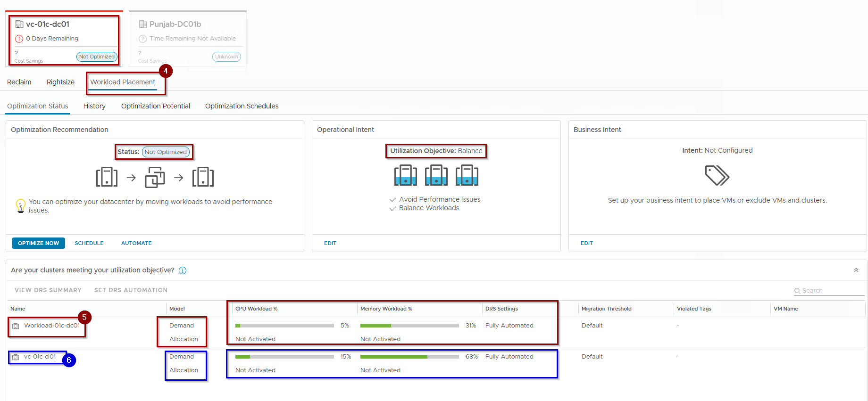This screenshot has width=868, height=401.
Task: Collapse the cluster utilization panel
Action: [x=856, y=270]
